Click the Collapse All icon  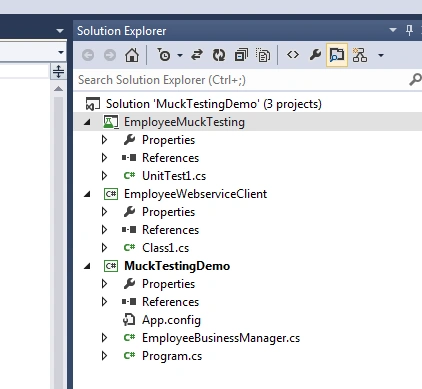point(241,55)
